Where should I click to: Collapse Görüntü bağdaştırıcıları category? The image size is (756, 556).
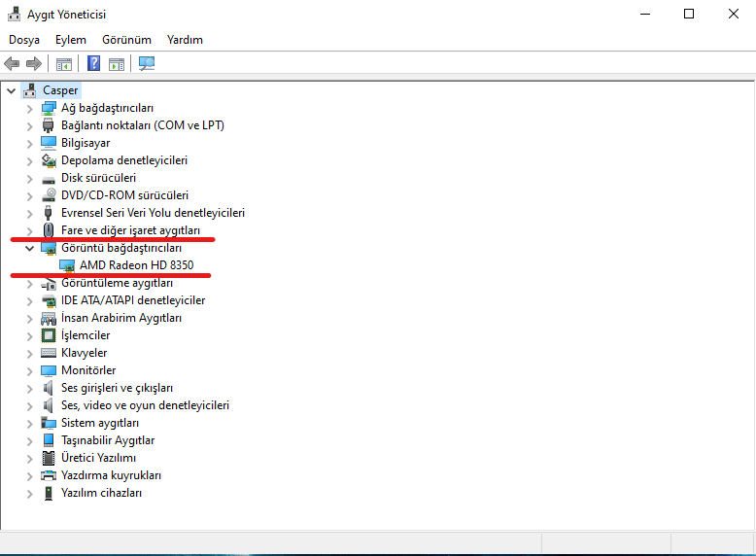pos(29,248)
